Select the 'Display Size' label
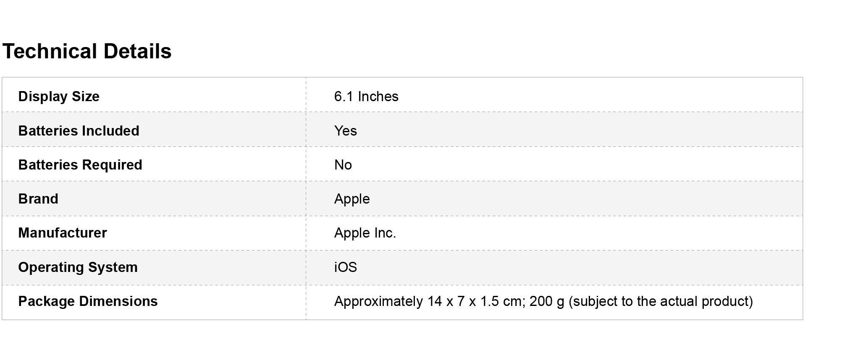Image resolution: width=868 pixels, height=350 pixels. (x=59, y=97)
